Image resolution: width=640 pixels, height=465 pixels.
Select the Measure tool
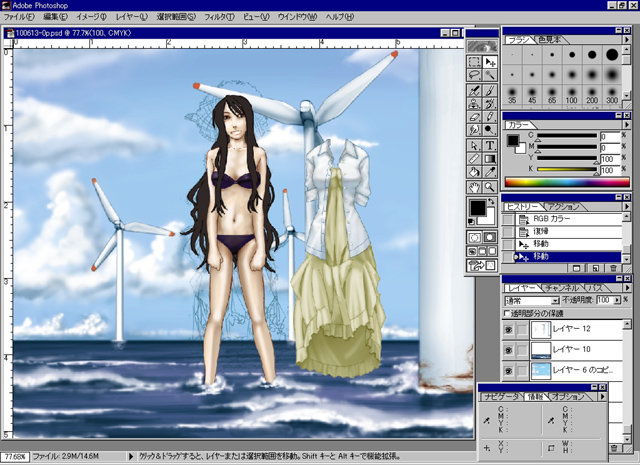coord(474,159)
